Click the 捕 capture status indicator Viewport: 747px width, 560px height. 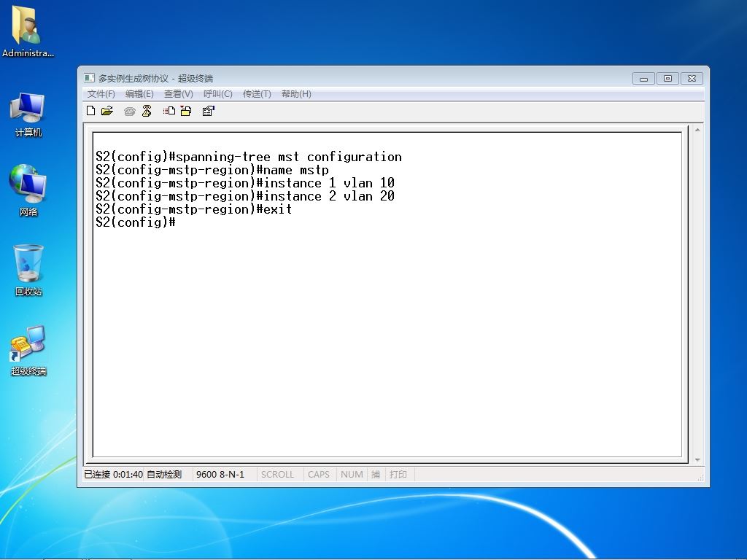376,474
